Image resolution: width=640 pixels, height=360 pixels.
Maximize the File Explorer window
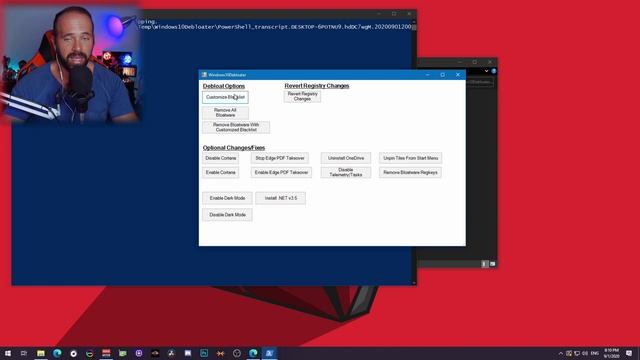pos(474,62)
